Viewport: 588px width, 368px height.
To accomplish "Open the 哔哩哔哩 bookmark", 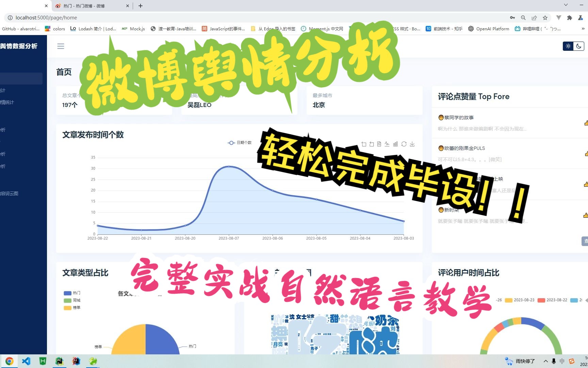I will click(x=538, y=29).
